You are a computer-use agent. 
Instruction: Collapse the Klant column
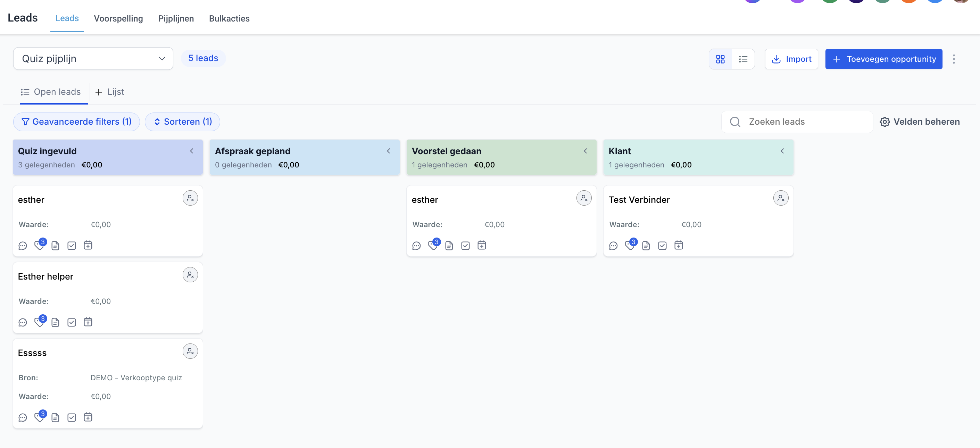coord(782,151)
